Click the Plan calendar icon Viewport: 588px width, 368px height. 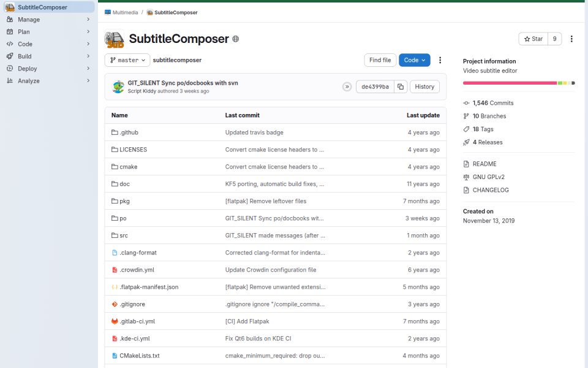[10, 32]
